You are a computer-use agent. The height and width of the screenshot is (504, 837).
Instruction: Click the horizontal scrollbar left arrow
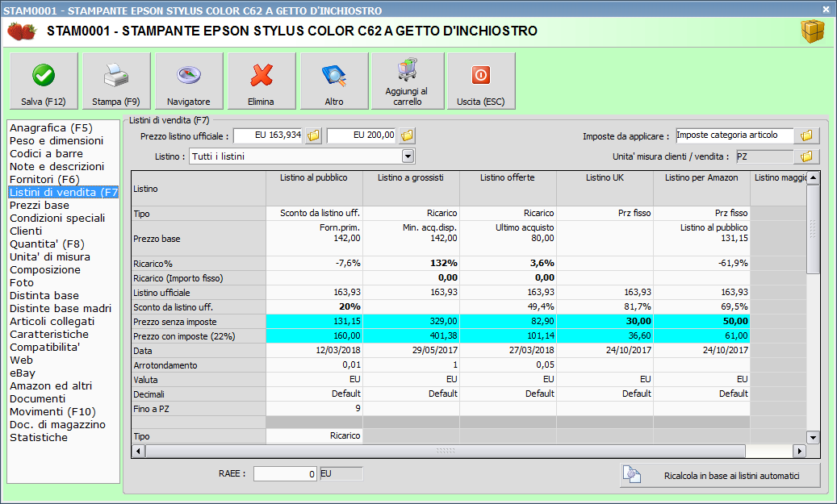pyautogui.click(x=138, y=452)
